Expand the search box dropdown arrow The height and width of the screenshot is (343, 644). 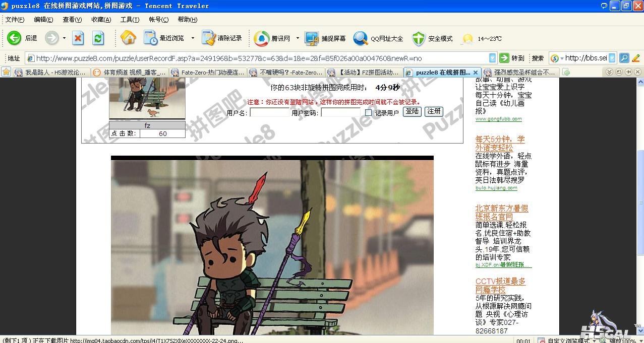[612, 58]
